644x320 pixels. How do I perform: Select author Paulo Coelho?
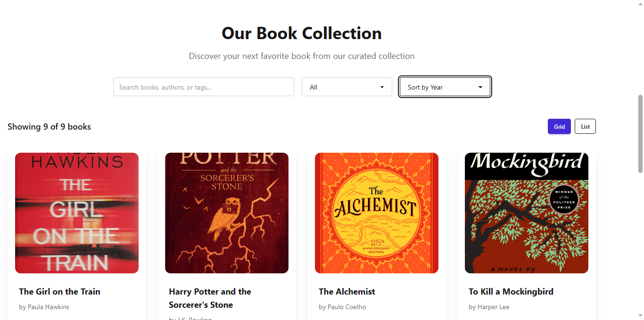pos(342,307)
